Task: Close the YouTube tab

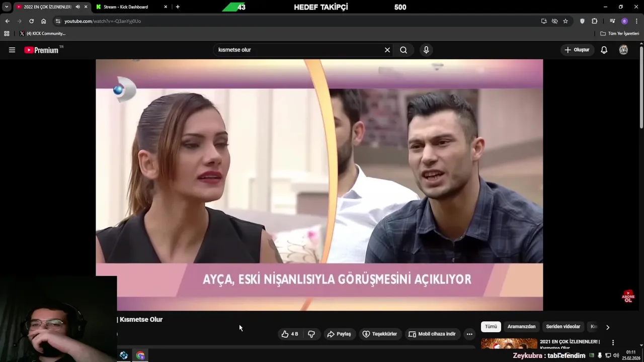Action: tap(86, 7)
